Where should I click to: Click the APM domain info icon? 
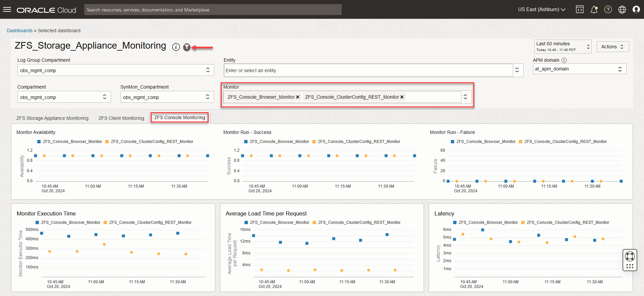pos(564,60)
